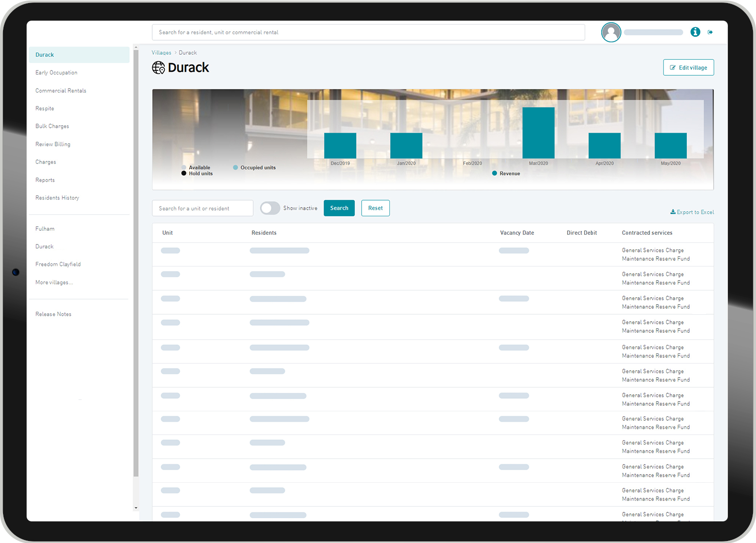This screenshot has width=756, height=543.
Task: Click the Feb/2020 axis label
Action: click(x=472, y=163)
